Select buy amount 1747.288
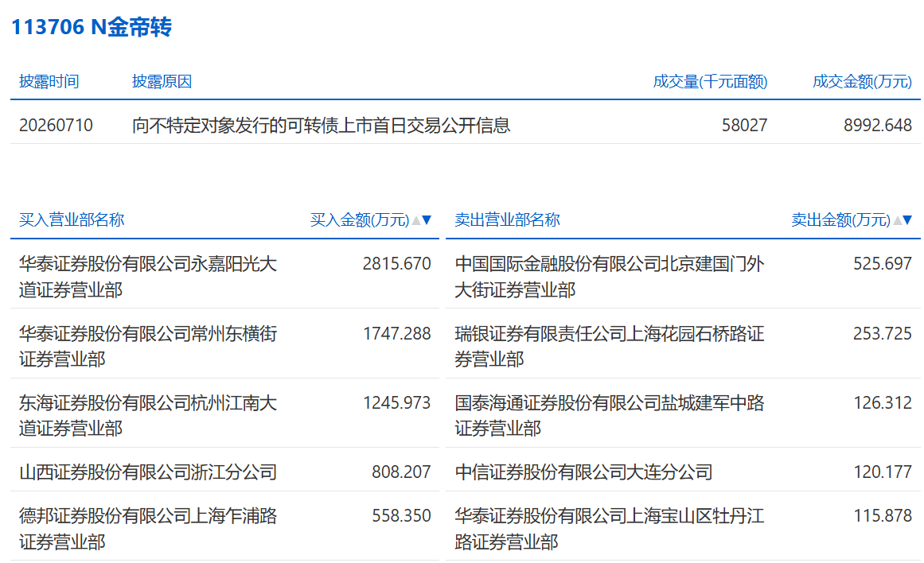Viewport: 924px width, 563px height. coord(396,333)
